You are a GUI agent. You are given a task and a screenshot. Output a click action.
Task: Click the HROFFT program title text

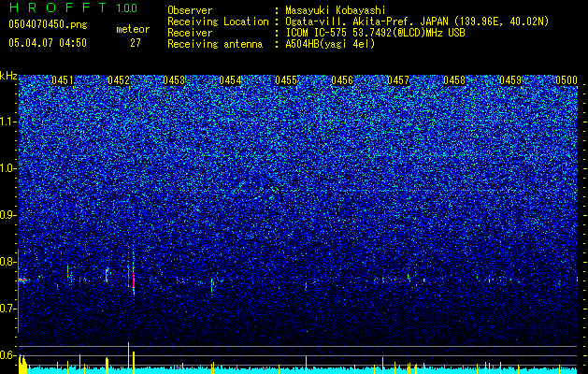click(x=57, y=7)
